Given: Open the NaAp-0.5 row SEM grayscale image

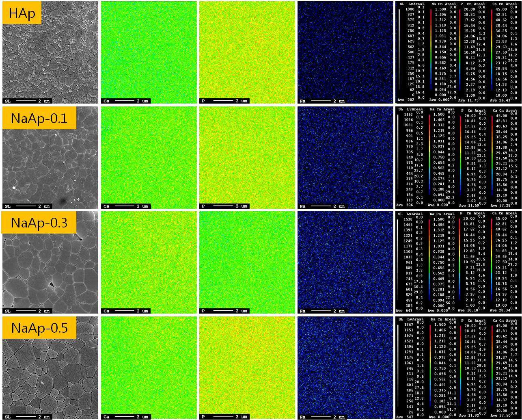Looking at the screenshot, I should click(x=50, y=368).
